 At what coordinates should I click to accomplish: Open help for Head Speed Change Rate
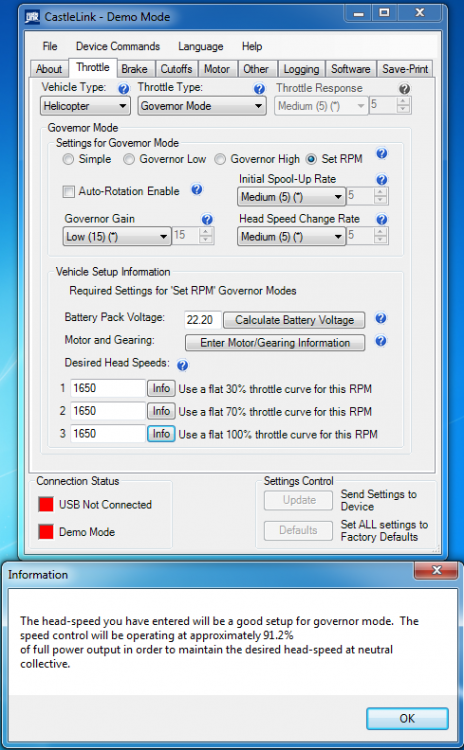pos(382,220)
